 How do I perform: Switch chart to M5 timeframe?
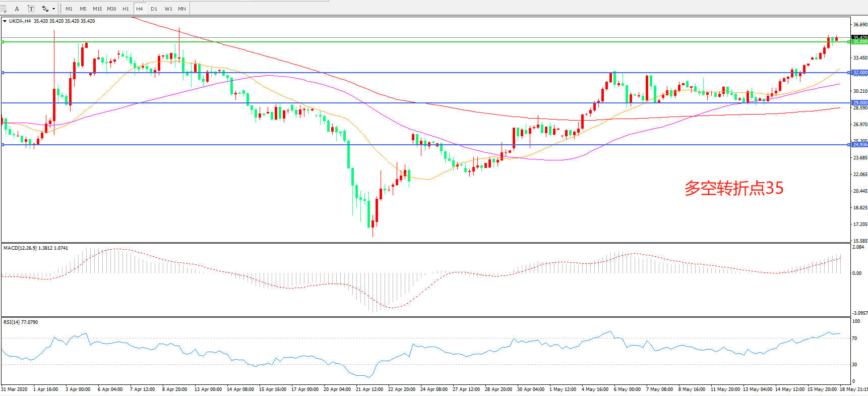point(83,9)
